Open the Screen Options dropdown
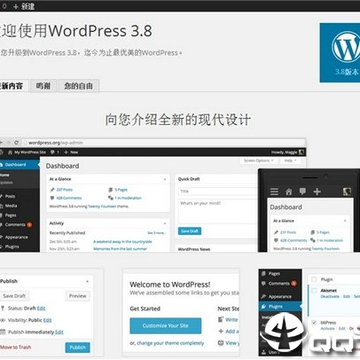Image resolution: width=360 pixels, height=360 pixels. pyautogui.click(x=258, y=161)
